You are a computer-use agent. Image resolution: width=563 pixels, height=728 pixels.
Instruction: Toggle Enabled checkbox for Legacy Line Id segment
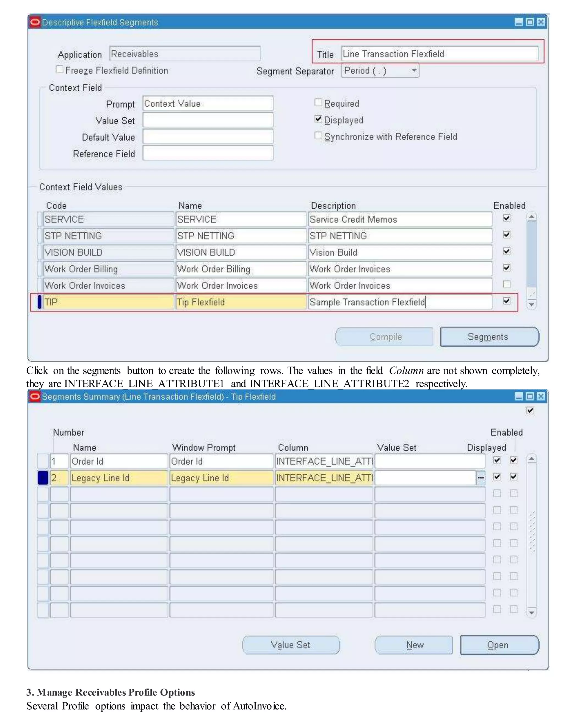click(514, 477)
